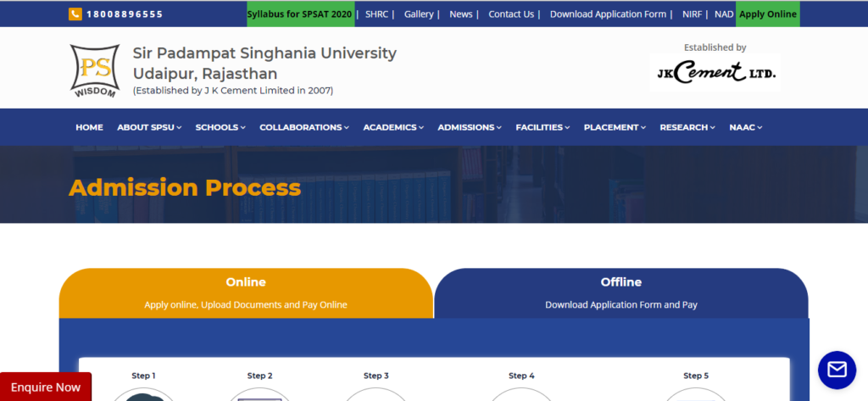This screenshot has width=868, height=401.
Task: Click the phone number 18008896555
Action: click(x=125, y=14)
